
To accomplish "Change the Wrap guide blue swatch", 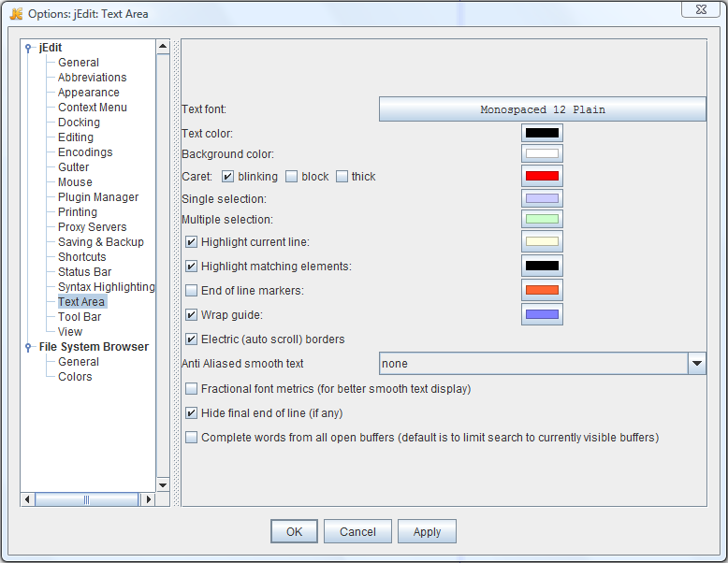I will (x=542, y=314).
